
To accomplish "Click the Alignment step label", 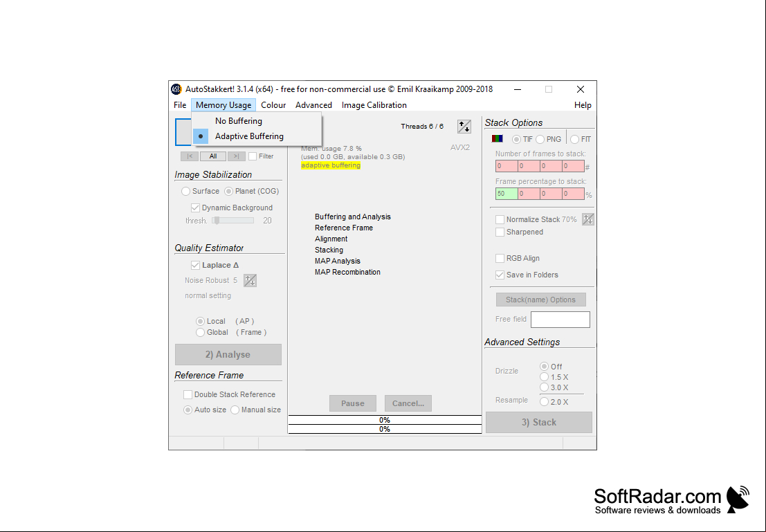I will point(331,239).
